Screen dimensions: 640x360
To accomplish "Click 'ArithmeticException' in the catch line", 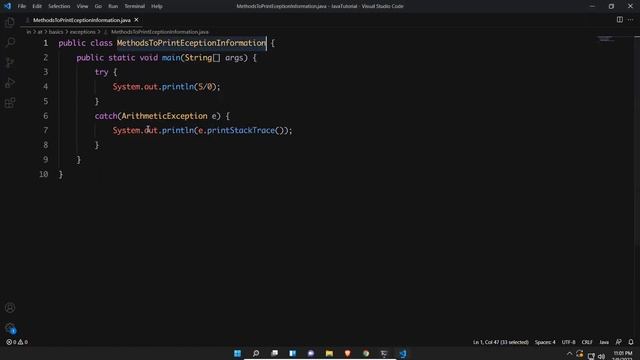I will 164,116.
